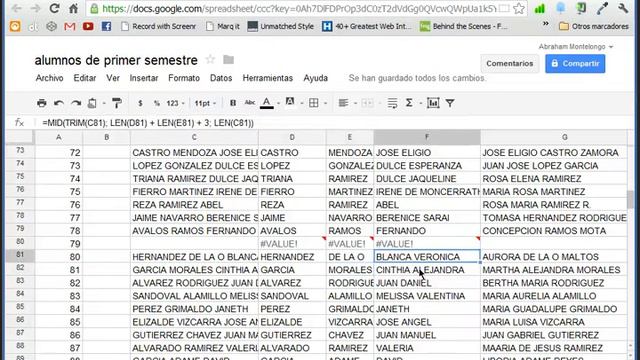Image resolution: width=640 pixels, height=360 pixels.
Task: Select row 81 header
Action: 20,256
